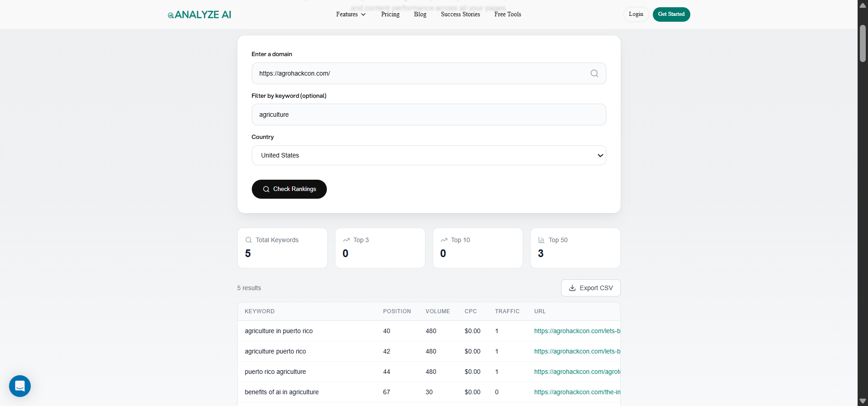
Task: Select keyword 'puerto rico agriculture'
Action: point(275,372)
